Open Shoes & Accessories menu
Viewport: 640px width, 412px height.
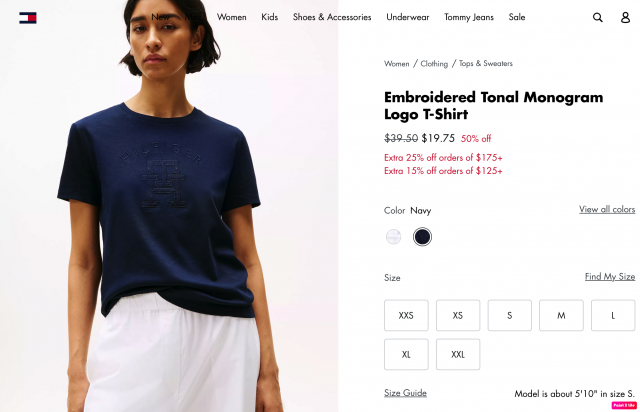tap(332, 17)
